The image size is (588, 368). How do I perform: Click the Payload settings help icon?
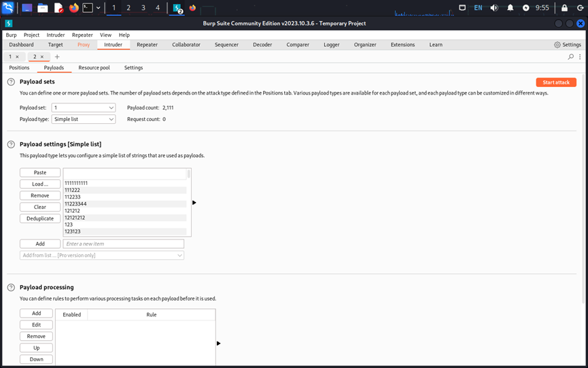point(12,144)
